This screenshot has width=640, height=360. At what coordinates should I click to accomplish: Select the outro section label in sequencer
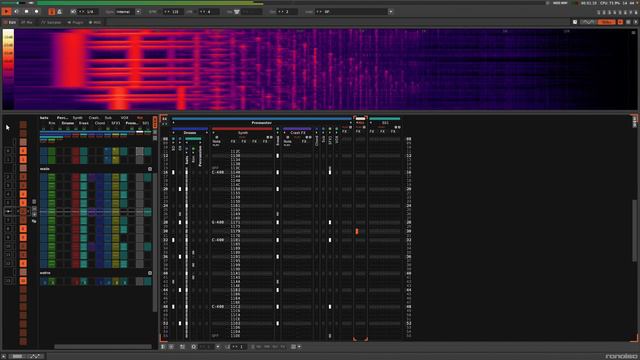coord(45,273)
